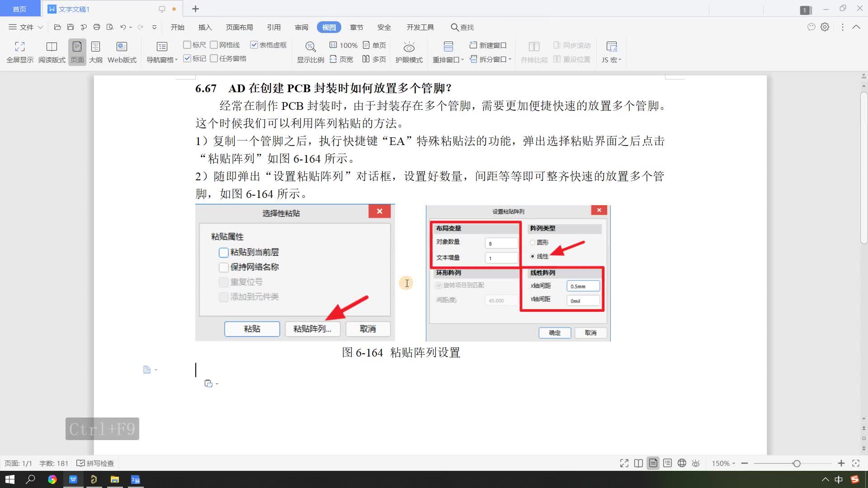Toggle eye protection icon in status bar
The width and height of the screenshot is (868, 488).
coord(696,463)
